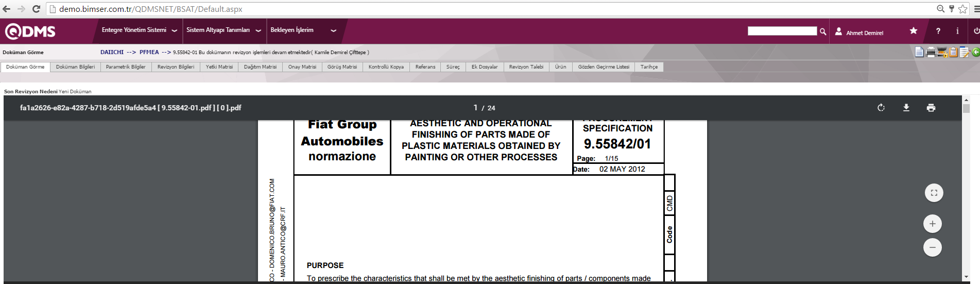Click the header search magnifier icon
This screenshot has height=284, width=980.
tap(823, 31)
